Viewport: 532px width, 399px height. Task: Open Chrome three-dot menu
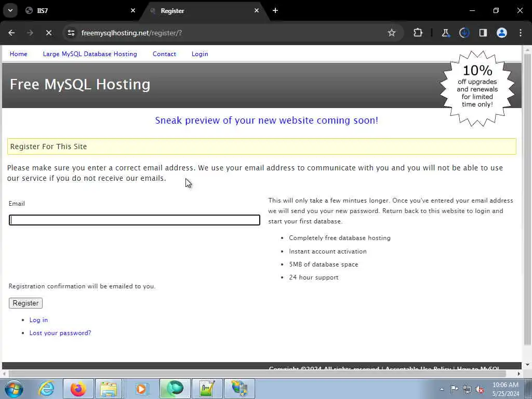coord(521,33)
